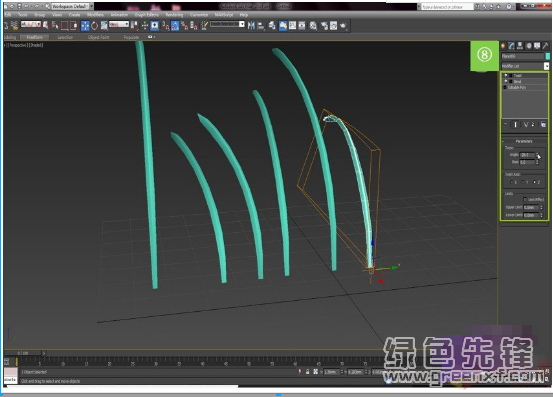Click the Pin Stack icon

(x=505, y=124)
